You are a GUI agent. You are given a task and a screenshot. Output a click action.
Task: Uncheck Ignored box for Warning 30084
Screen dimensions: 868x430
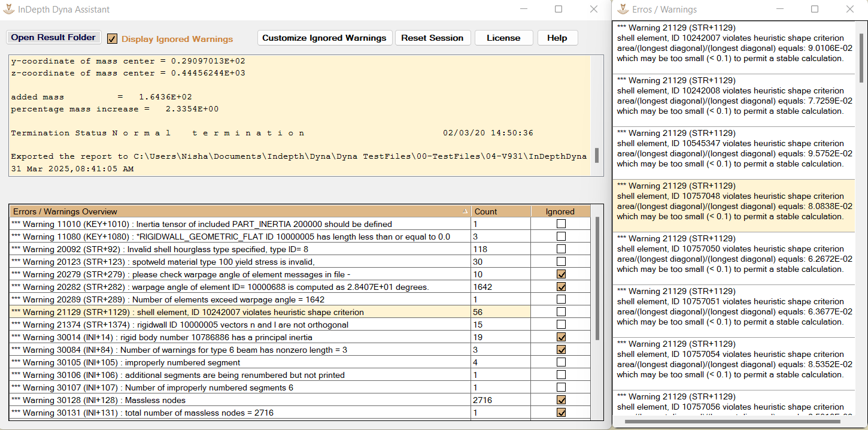click(561, 350)
